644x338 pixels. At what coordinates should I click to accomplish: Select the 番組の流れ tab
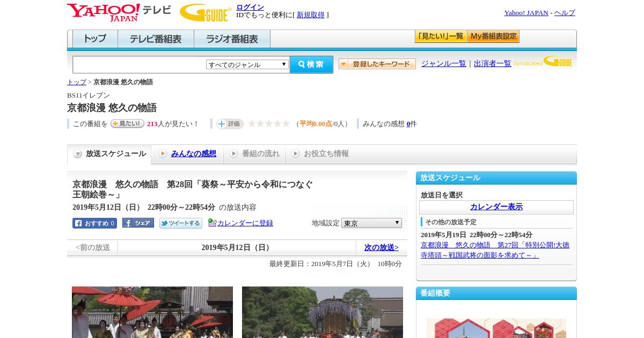(254, 154)
